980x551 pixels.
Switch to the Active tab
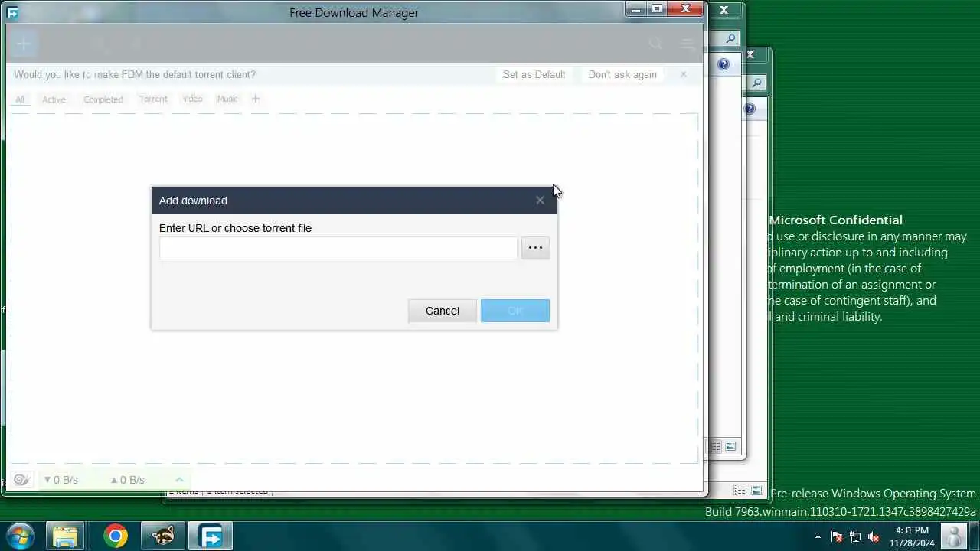54,99
